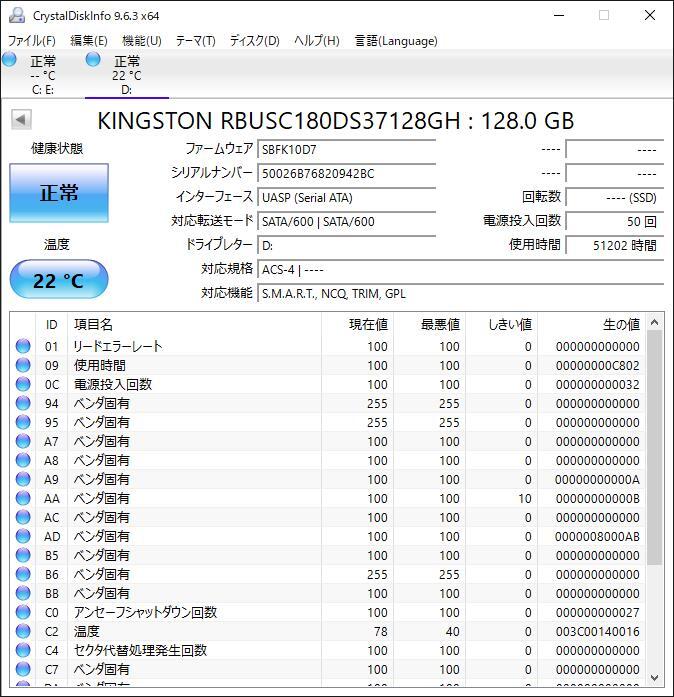Click the 正常 health status button
674x697 pixels.
click(x=59, y=193)
